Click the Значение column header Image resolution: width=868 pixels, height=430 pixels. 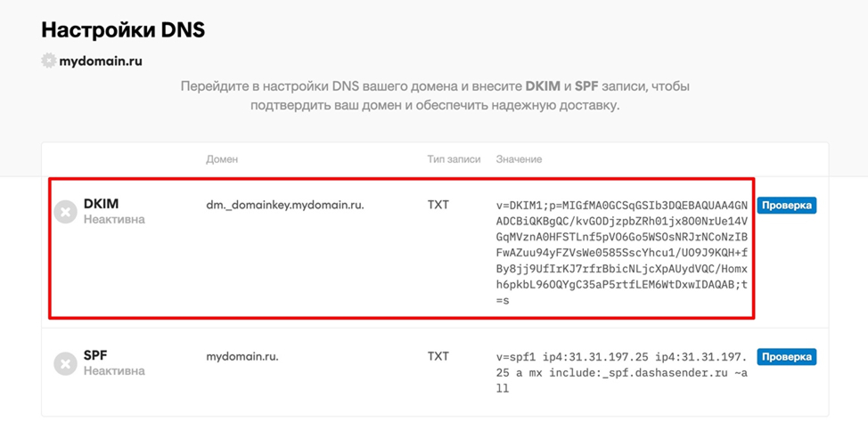point(519,159)
